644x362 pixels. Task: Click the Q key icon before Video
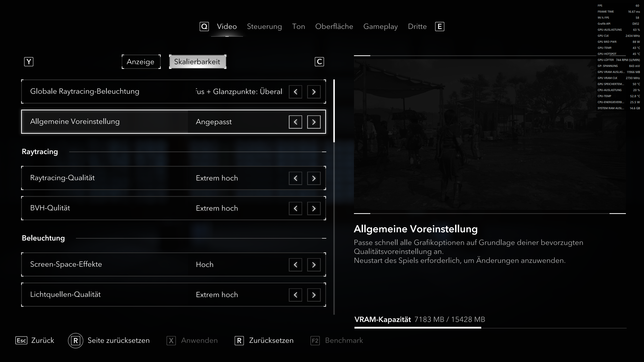(x=204, y=27)
